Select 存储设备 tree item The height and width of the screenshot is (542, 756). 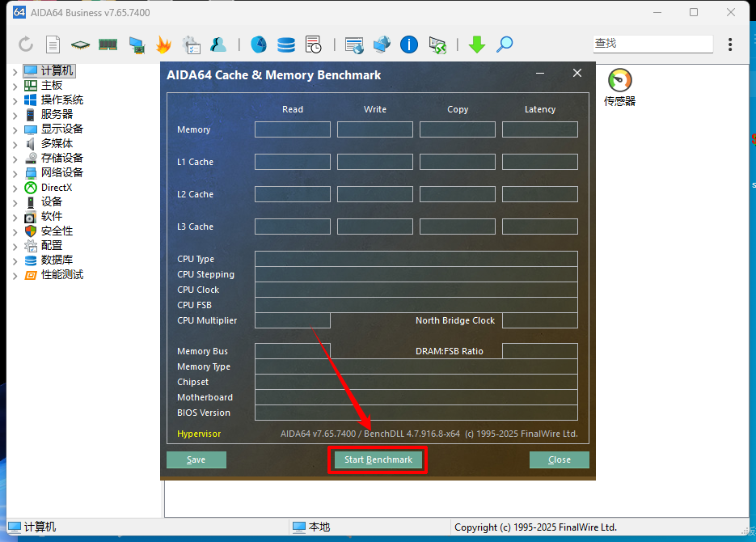point(62,158)
